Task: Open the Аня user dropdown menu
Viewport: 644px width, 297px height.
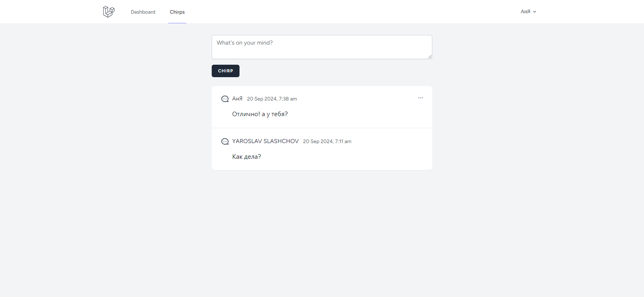Action: tap(528, 12)
